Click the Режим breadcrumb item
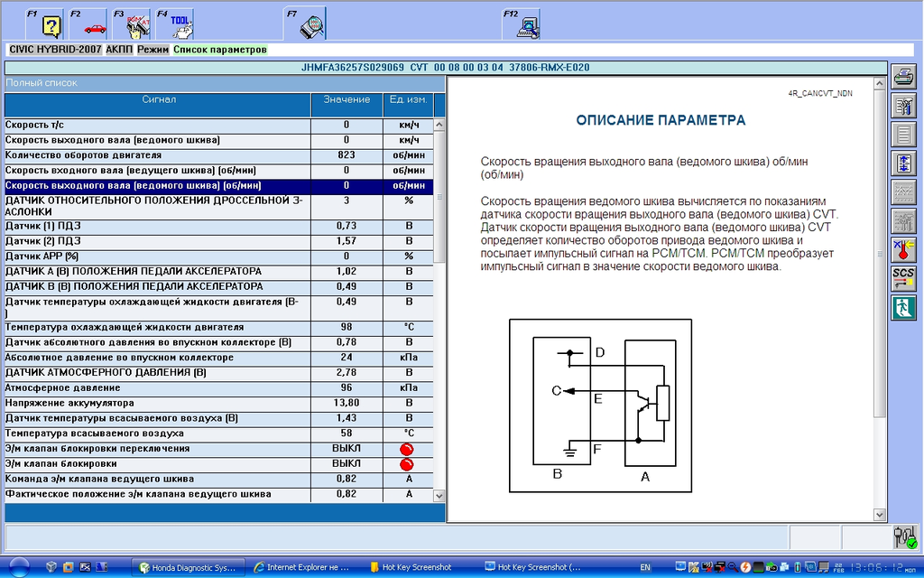The image size is (924, 578). [x=153, y=50]
